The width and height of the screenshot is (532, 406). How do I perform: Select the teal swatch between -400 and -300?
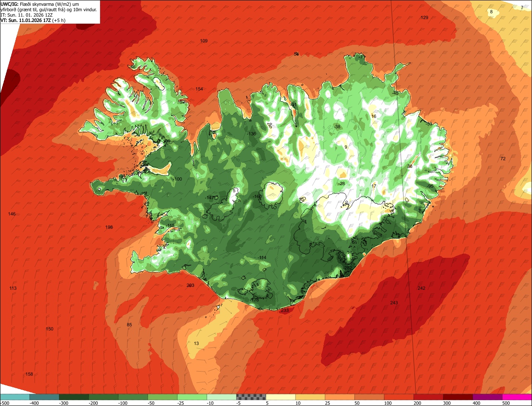click(44, 397)
